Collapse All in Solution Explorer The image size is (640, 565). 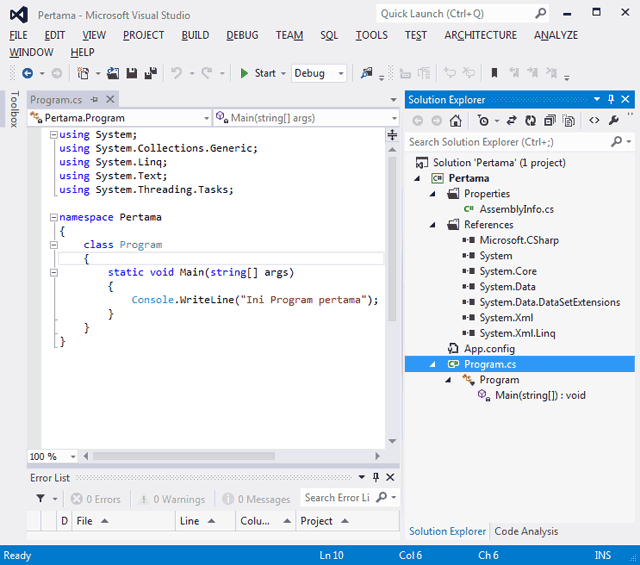pyautogui.click(x=549, y=120)
